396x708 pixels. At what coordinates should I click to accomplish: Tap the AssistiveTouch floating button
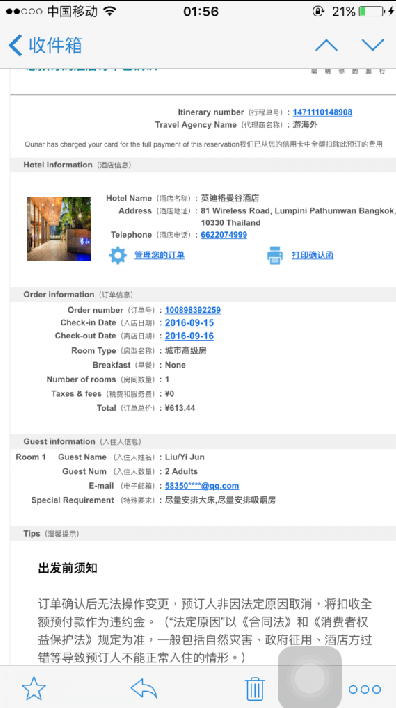coord(310,677)
